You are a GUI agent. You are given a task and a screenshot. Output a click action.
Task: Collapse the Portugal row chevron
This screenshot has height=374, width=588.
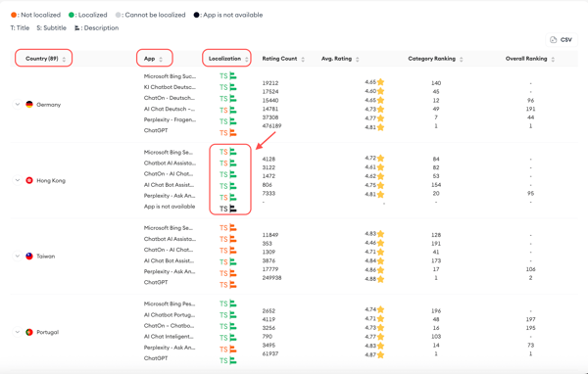(x=18, y=332)
